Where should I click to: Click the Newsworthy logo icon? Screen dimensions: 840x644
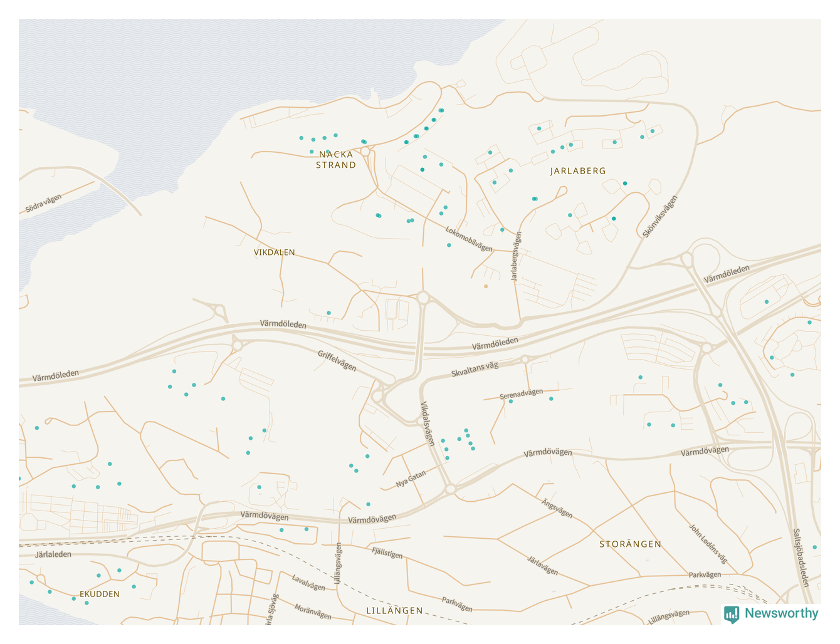click(731, 614)
